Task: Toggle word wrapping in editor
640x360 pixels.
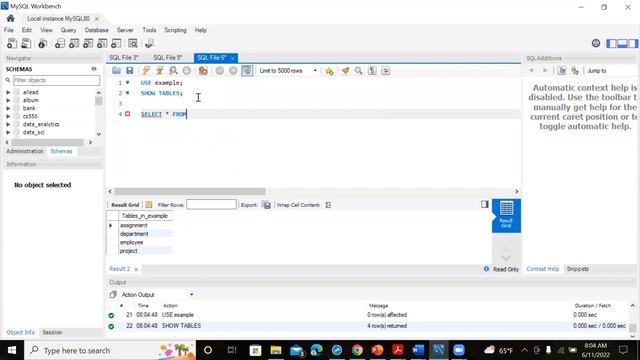Action: point(385,71)
